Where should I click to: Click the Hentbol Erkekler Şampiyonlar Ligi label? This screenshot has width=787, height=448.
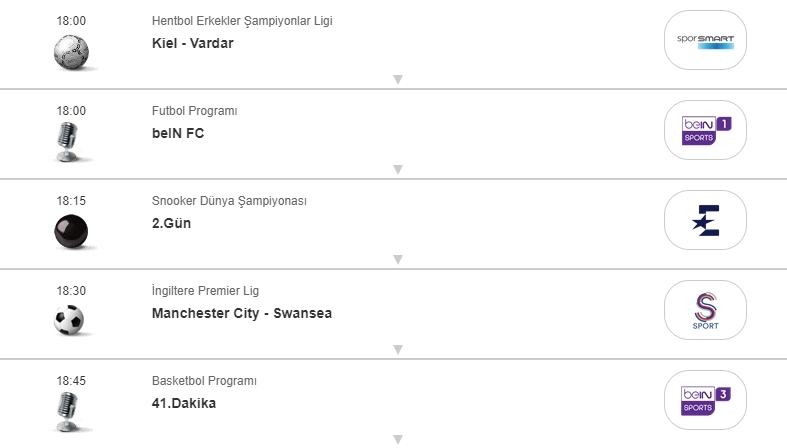pos(243,21)
